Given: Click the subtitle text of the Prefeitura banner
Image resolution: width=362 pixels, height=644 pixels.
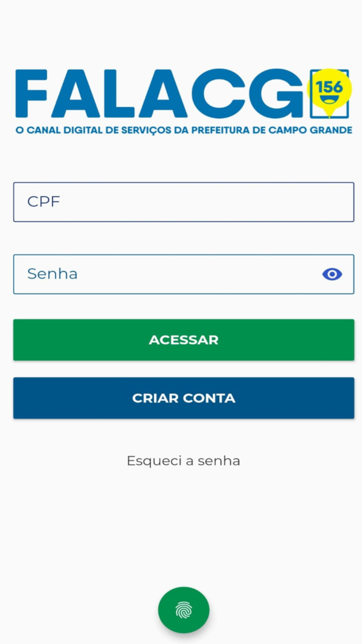Looking at the screenshot, I should pyautogui.click(x=183, y=130).
